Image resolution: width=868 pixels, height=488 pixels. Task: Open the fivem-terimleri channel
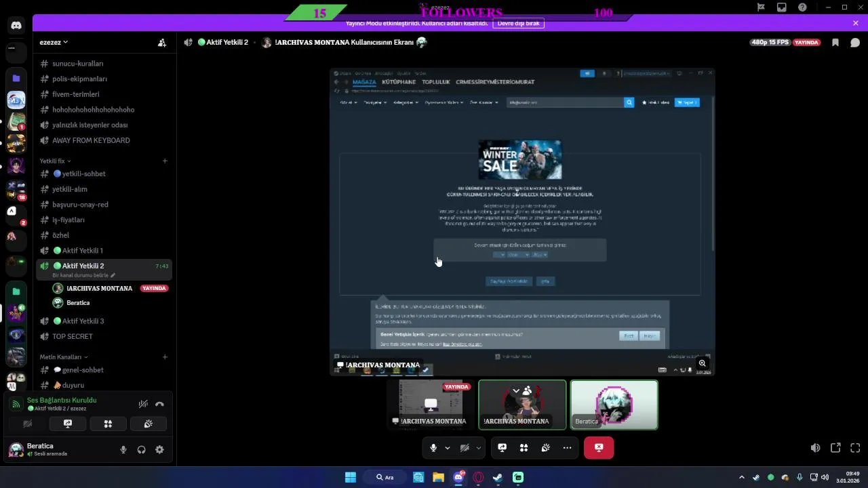click(104, 94)
